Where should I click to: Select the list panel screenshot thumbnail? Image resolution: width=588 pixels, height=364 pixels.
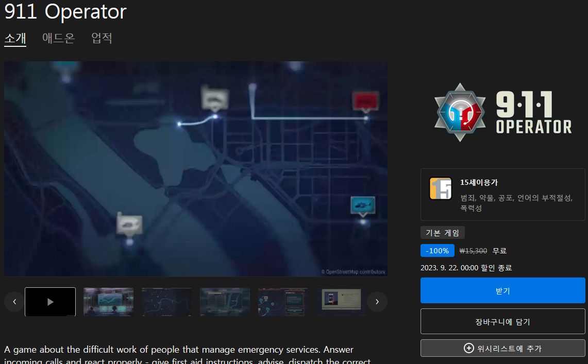225,302
